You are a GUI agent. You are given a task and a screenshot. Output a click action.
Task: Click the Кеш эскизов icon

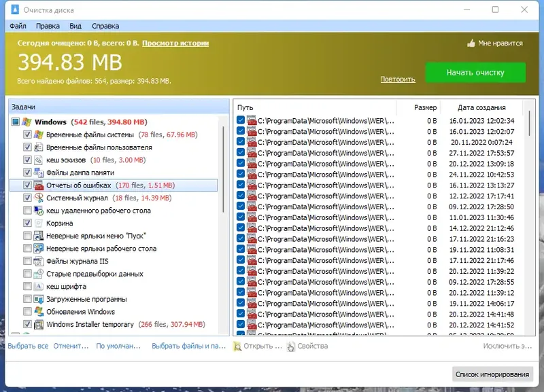(39, 160)
